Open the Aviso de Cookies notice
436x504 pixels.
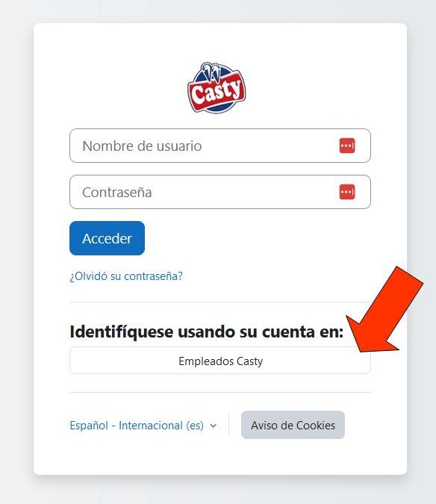tap(293, 425)
